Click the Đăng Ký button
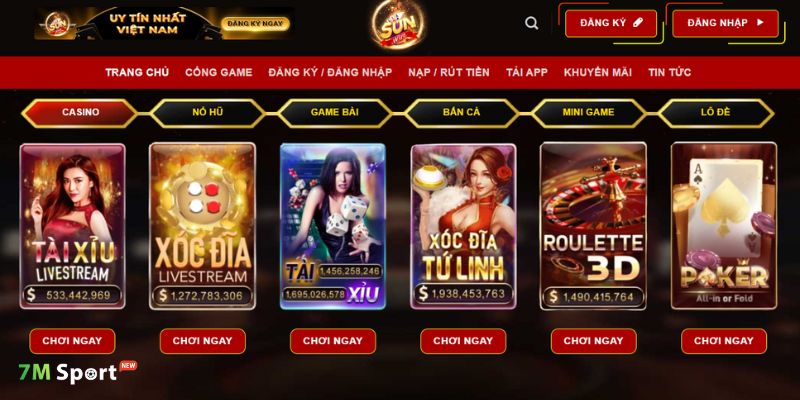 pyautogui.click(x=611, y=23)
